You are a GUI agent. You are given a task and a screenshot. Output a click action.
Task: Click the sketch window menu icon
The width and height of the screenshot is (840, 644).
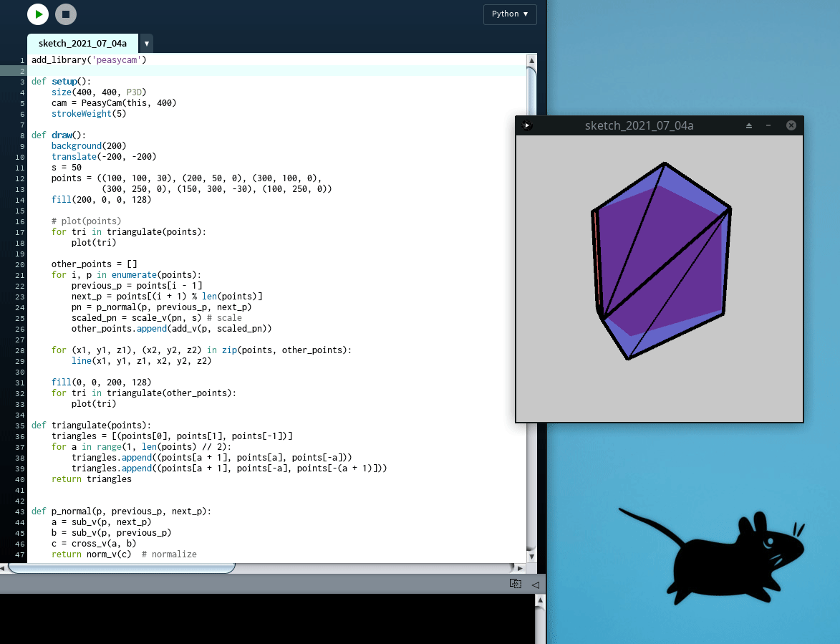526,125
